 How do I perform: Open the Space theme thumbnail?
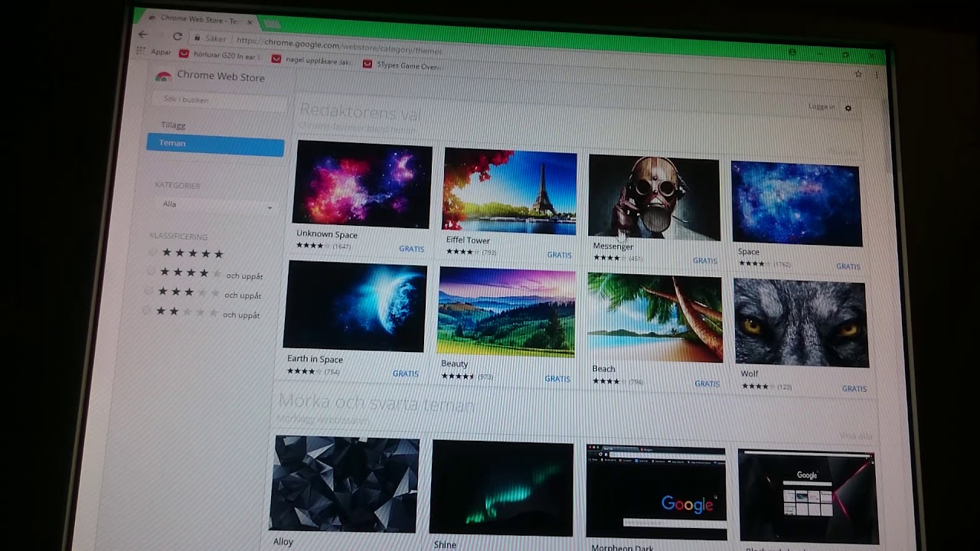tap(796, 204)
